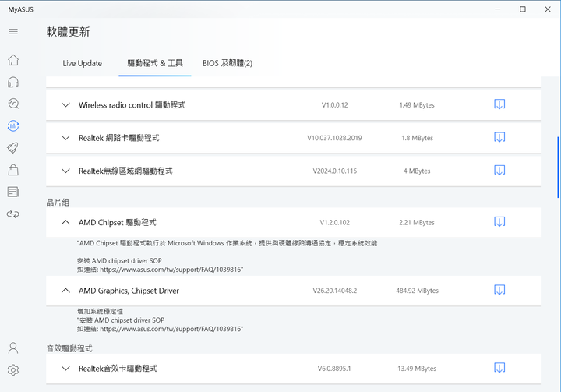This screenshot has height=392, width=561.
Task: Click the AMD Chipset 驅動程式 name
Action: (x=118, y=222)
